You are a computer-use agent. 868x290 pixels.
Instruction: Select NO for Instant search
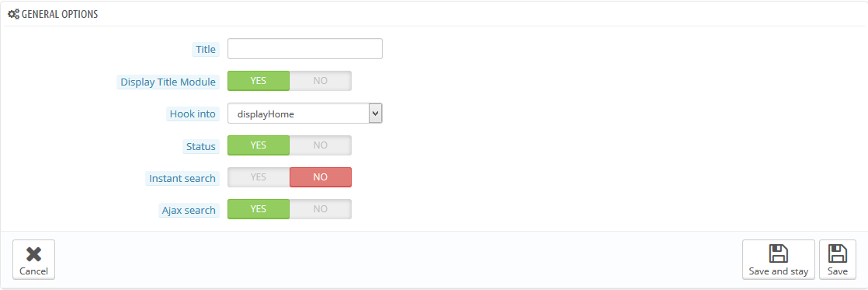pyautogui.click(x=321, y=177)
